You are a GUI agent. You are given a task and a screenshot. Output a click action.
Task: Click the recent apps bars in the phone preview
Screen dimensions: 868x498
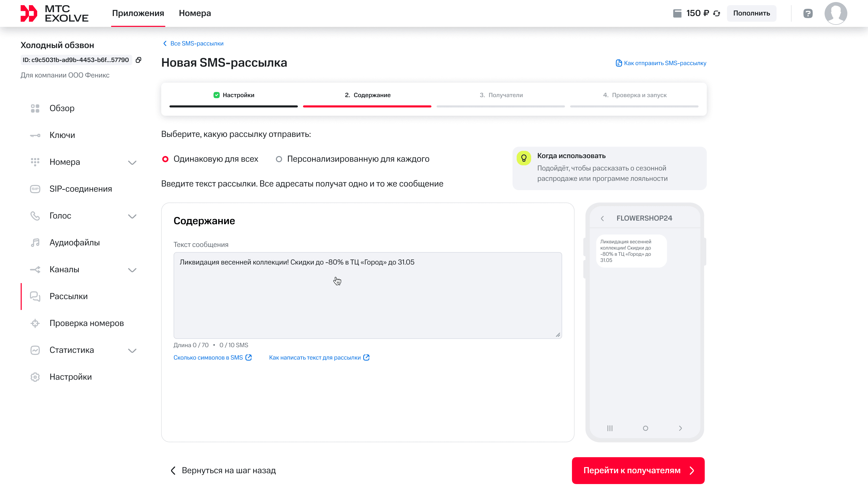click(610, 428)
